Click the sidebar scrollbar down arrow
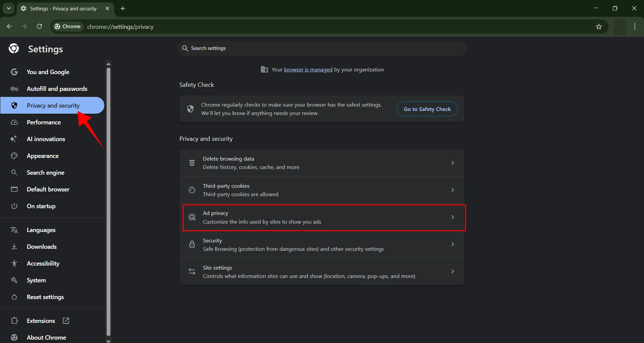 (108, 341)
